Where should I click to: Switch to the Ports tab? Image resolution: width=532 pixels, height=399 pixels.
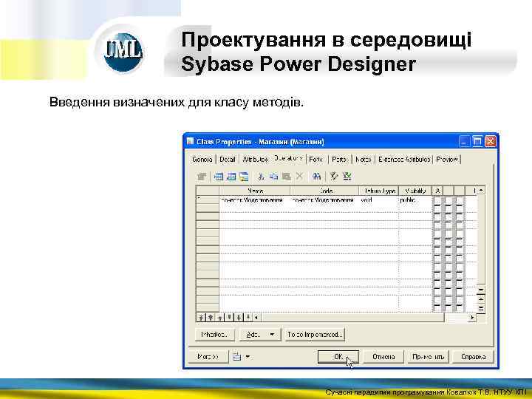click(x=316, y=159)
